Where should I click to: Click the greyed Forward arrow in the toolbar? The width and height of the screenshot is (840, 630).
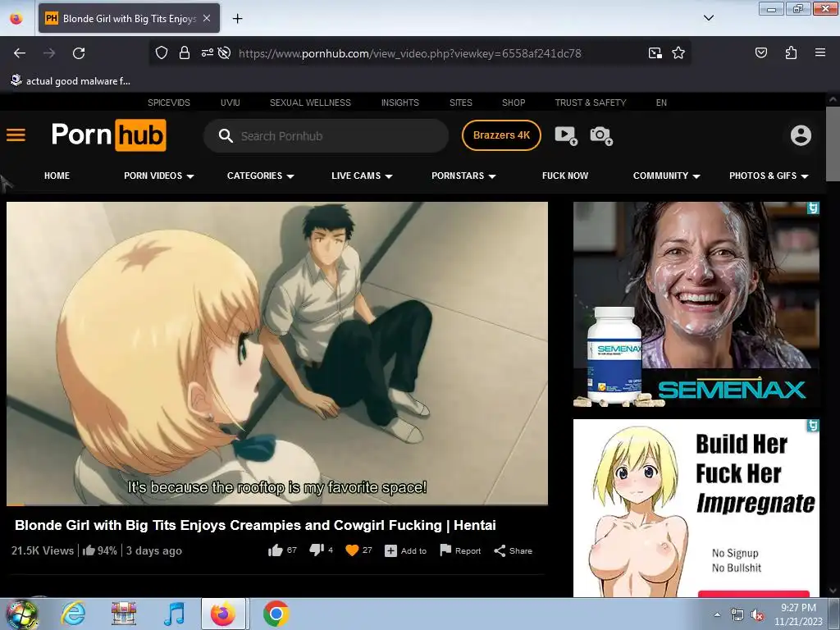pos(49,53)
